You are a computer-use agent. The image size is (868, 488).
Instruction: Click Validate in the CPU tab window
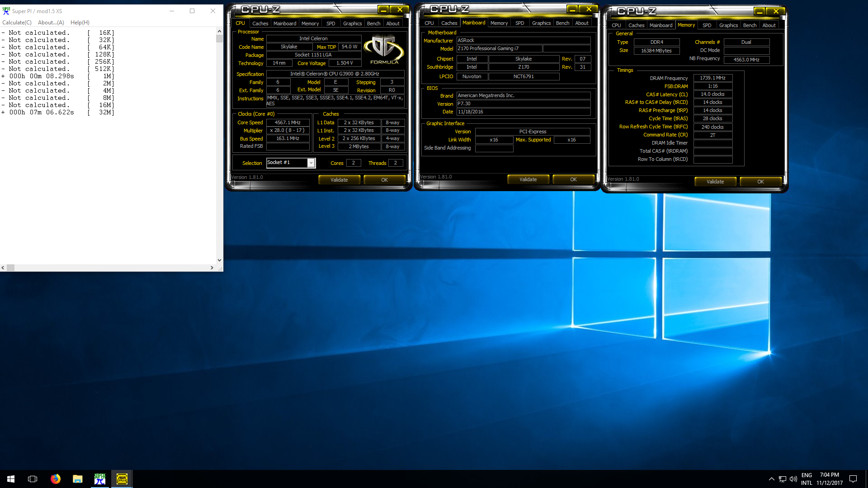pyautogui.click(x=339, y=180)
